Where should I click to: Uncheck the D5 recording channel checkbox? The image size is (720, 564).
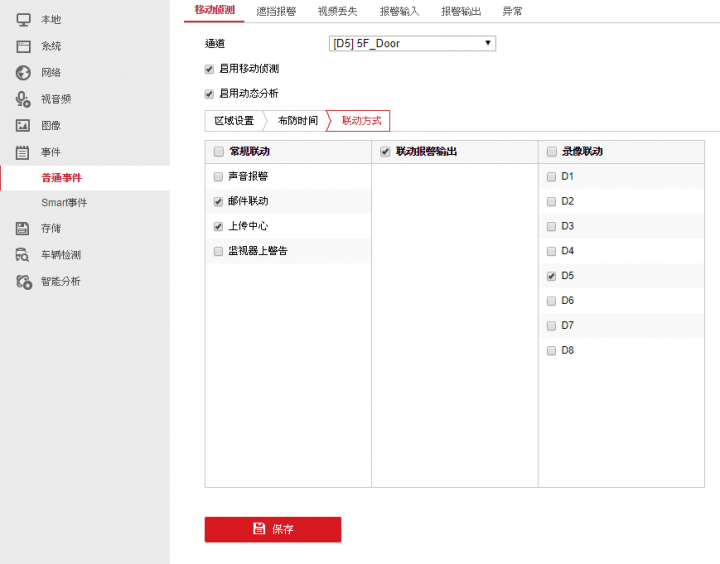[551, 276]
